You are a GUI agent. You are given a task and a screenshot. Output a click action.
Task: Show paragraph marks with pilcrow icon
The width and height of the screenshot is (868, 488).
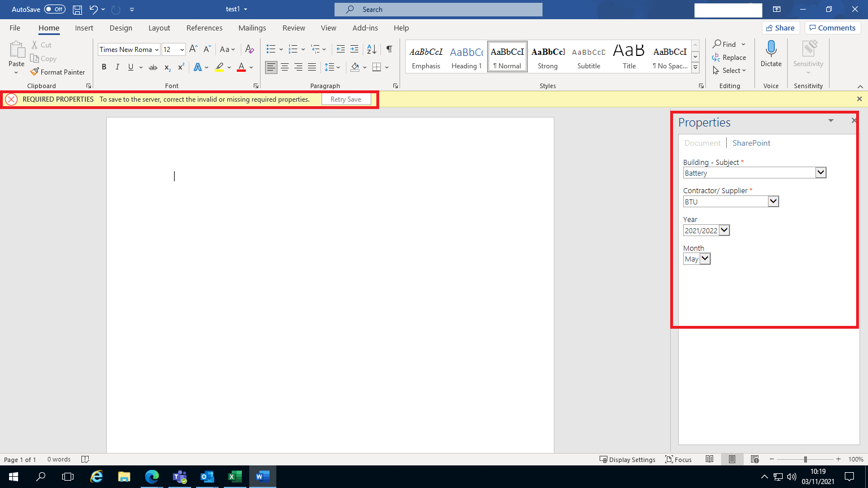(389, 49)
